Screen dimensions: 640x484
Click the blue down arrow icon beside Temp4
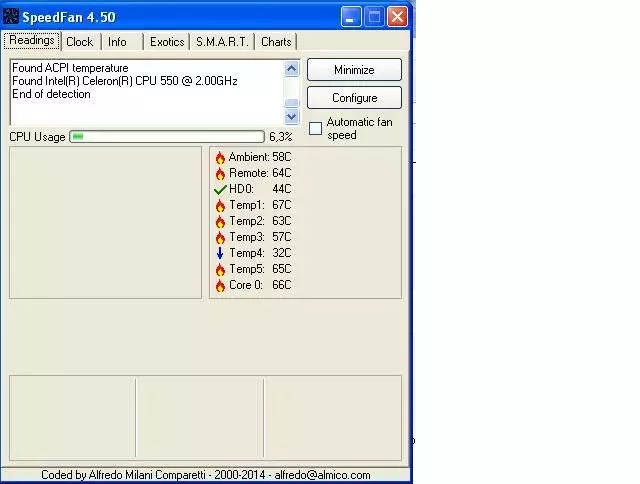pyautogui.click(x=220, y=253)
